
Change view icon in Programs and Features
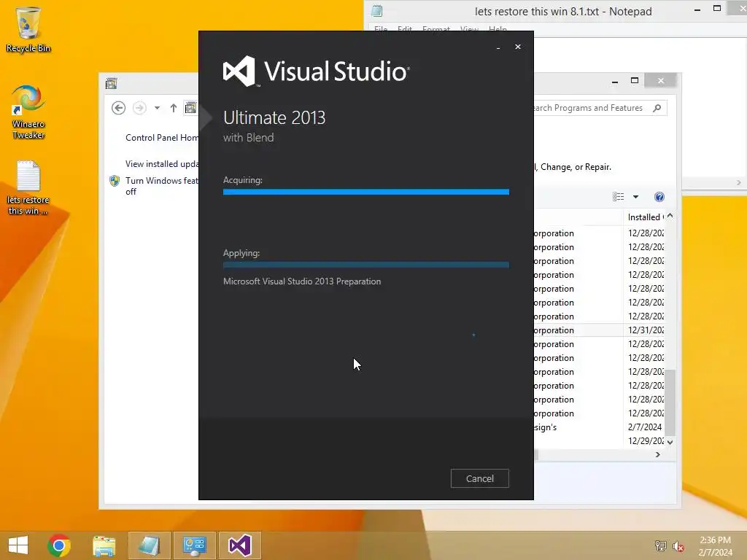click(x=618, y=197)
